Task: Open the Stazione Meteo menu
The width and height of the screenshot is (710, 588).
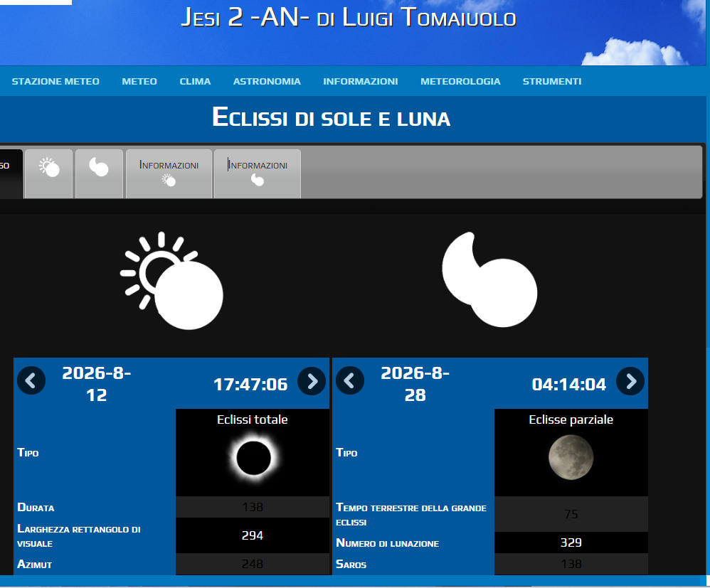Action: pyautogui.click(x=55, y=82)
